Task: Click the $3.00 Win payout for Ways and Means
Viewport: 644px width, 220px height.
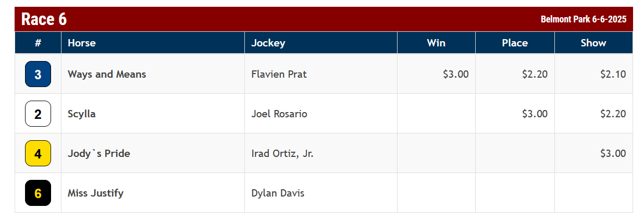Action: tap(456, 74)
